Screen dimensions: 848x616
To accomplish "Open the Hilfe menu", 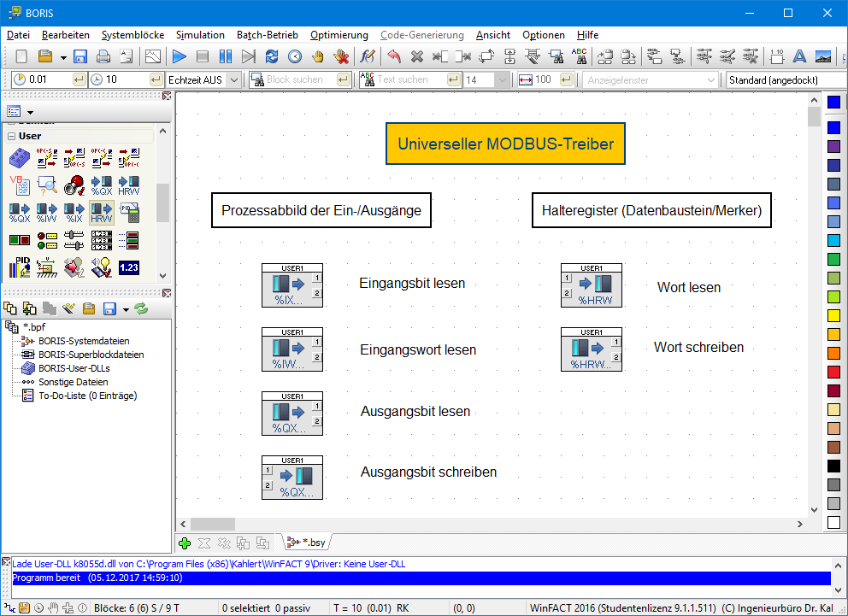I will pos(587,35).
